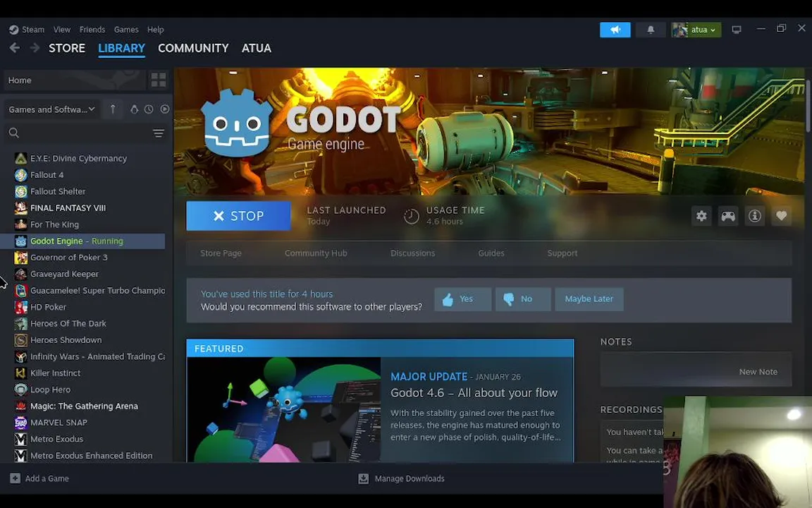The height and width of the screenshot is (508, 812).
Task: Click Add a Game
Action: pyautogui.click(x=39, y=478)
